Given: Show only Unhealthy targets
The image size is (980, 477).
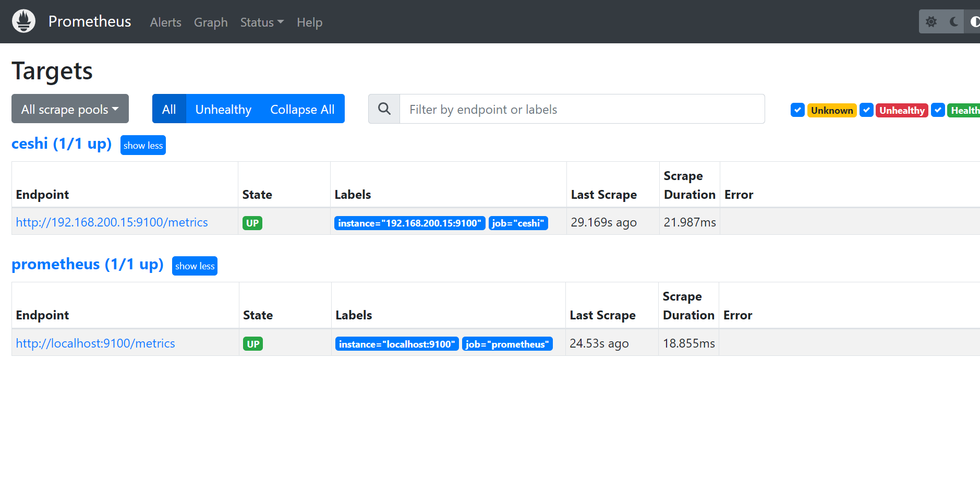Looking at the screenshot, I should [223, 109].
